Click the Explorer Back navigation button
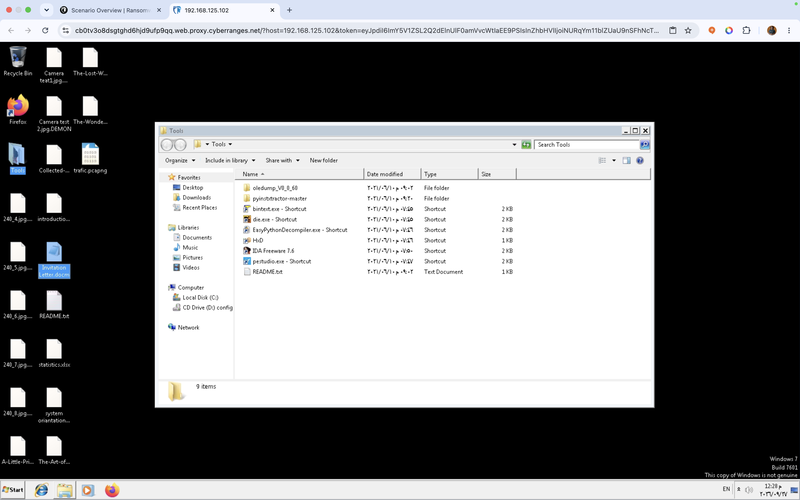 [x=167, y=145]
